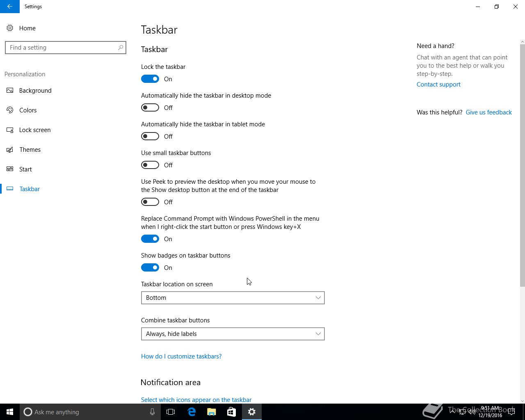The image size is (525, 420).
Task: Click Contact support link
Action: click(x=438, y=84)
